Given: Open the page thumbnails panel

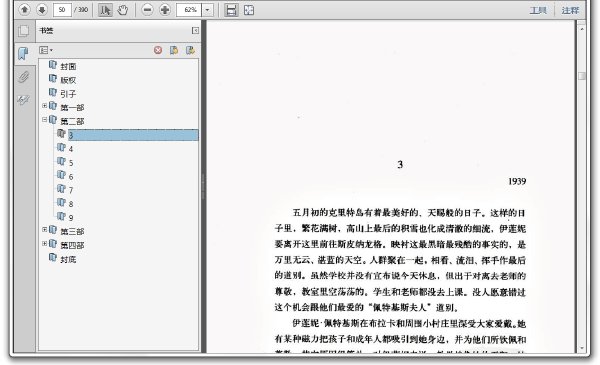Looking at the screenshot, I should point(23,31).
